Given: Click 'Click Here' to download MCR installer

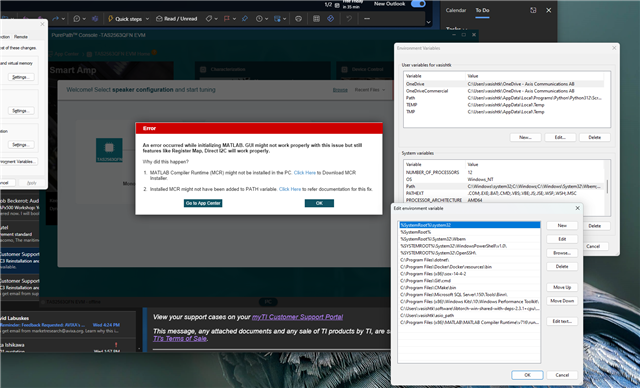Looking at the screenshot, I should 304,173.
